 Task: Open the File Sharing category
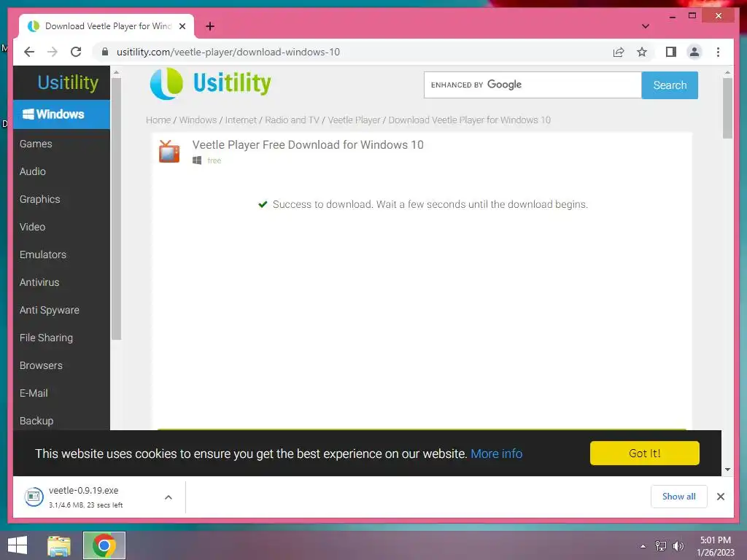point(46,338)
